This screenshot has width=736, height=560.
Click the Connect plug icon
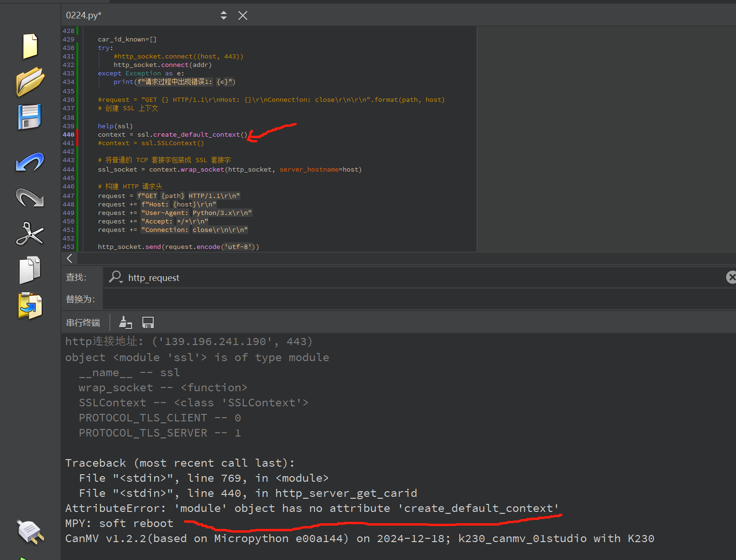point(30,532)
